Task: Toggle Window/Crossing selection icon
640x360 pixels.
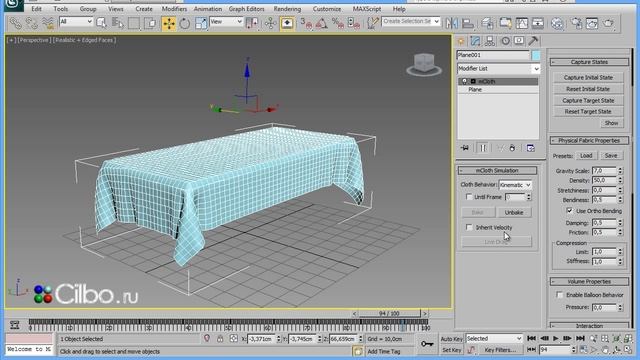Action: tap(150, 23)
